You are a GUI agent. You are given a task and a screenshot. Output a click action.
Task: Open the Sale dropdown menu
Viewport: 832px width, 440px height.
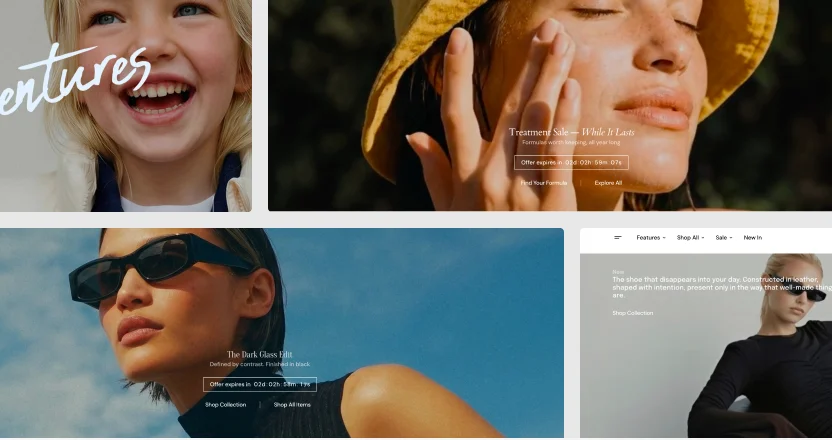tap(724, 238)
